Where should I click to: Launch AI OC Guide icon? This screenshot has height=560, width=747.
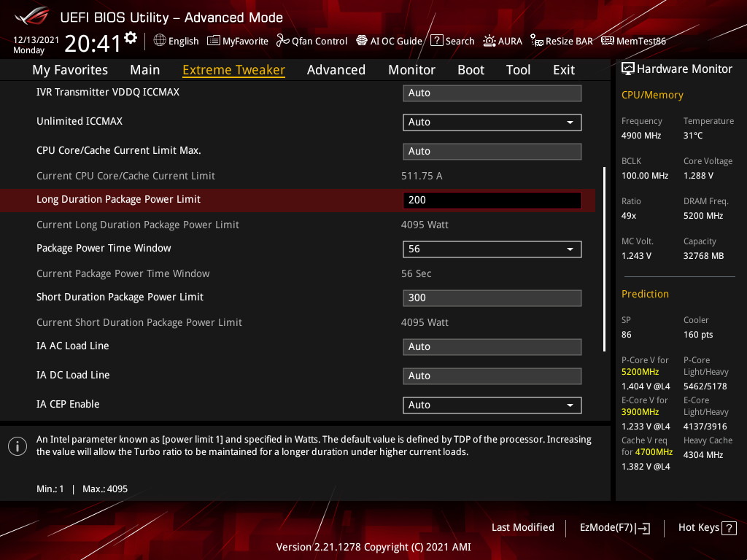[x=362, y=41]
